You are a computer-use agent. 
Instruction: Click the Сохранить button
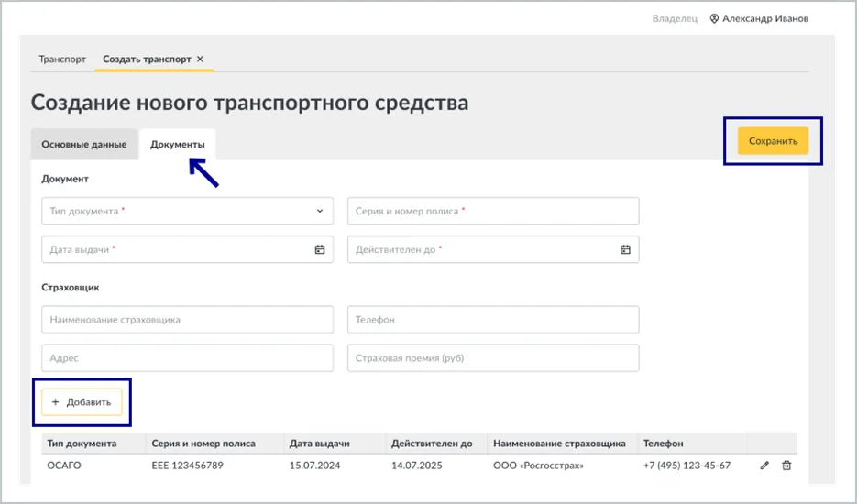[773, 141]
